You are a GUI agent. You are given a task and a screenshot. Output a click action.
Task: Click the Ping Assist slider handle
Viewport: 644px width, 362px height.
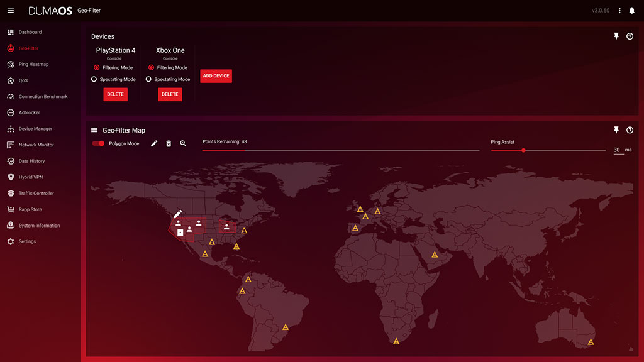point(523,150)
